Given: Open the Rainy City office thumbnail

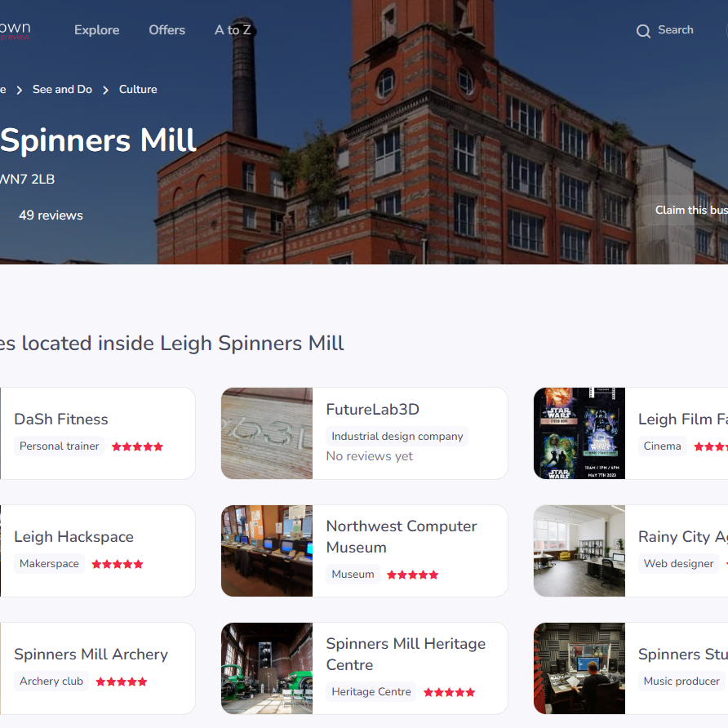Looking at the screenshot, I should [x=579, y=551].
